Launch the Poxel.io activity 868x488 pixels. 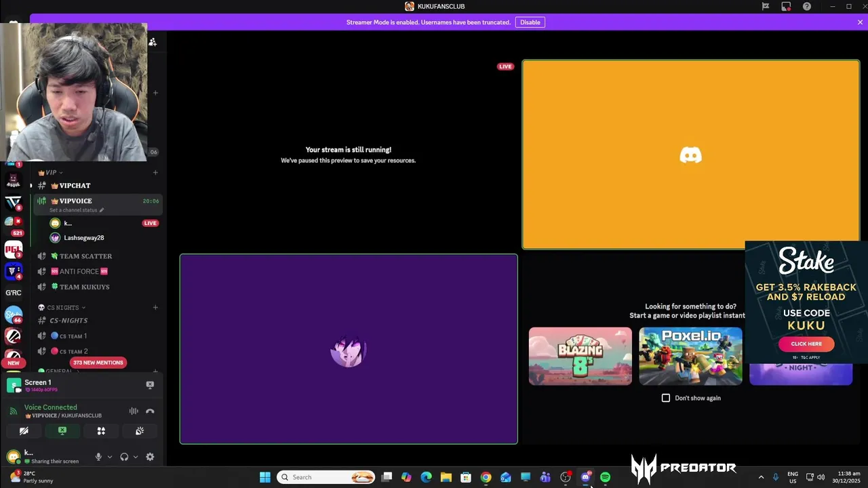[690, 356]
